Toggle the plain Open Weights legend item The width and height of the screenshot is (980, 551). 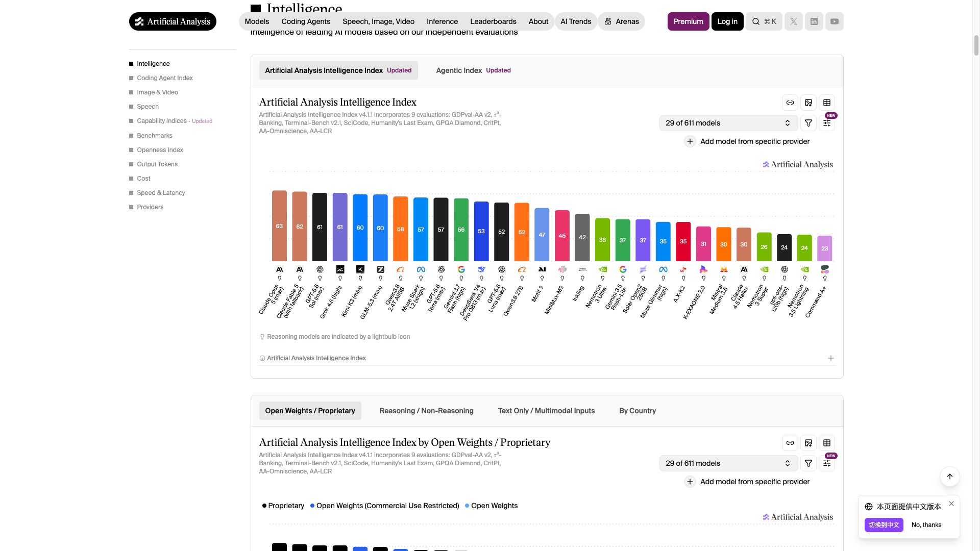(x=491, y=506)
